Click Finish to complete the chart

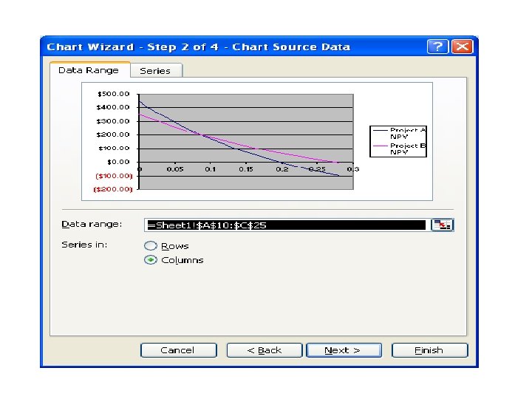point(429,350)
